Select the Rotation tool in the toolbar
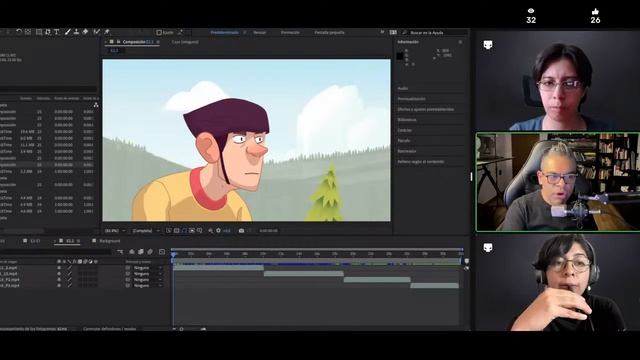 (x=19, y=32)
